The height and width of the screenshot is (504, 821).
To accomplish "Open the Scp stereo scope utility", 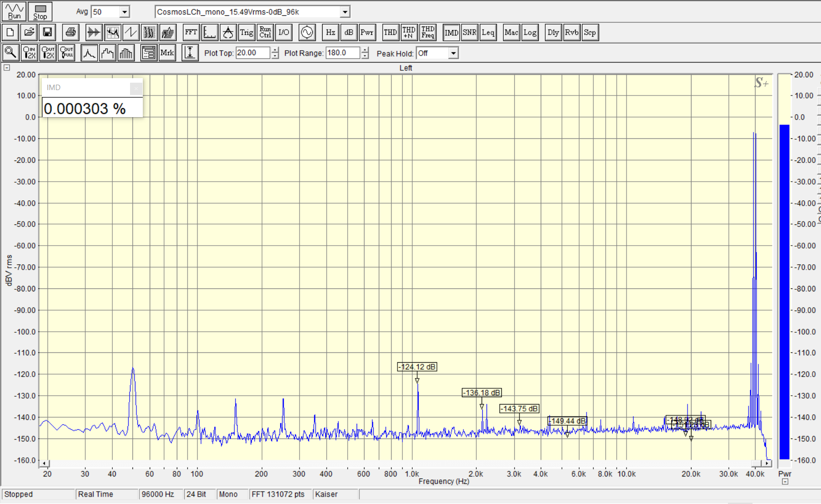I will [x=590, y=32].
